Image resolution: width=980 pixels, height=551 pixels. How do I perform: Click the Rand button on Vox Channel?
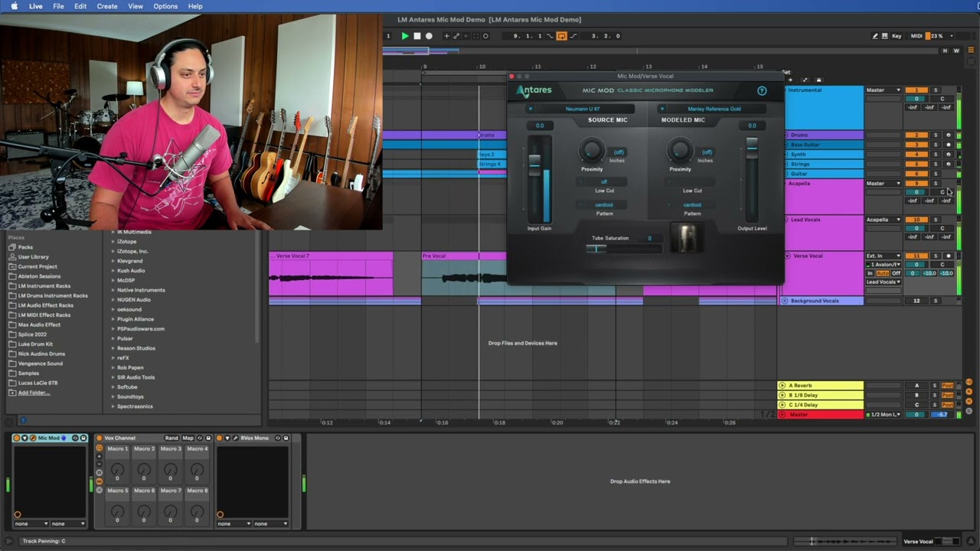[171, 438]
